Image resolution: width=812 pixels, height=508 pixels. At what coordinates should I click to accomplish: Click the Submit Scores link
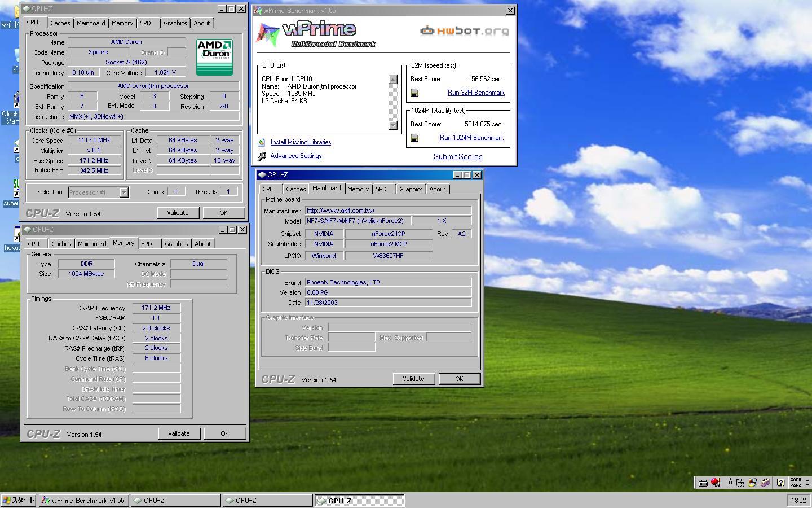(458, 157)
